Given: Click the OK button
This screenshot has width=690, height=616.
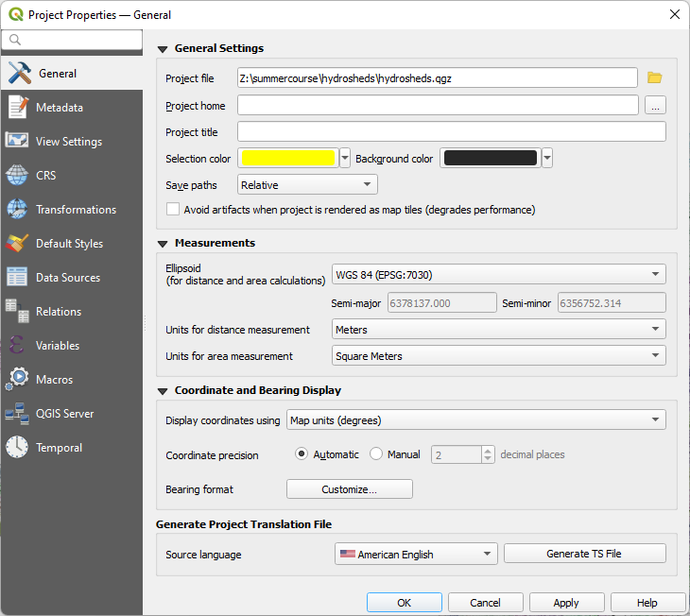Looking at the screenshot, I should pos(404,603).
